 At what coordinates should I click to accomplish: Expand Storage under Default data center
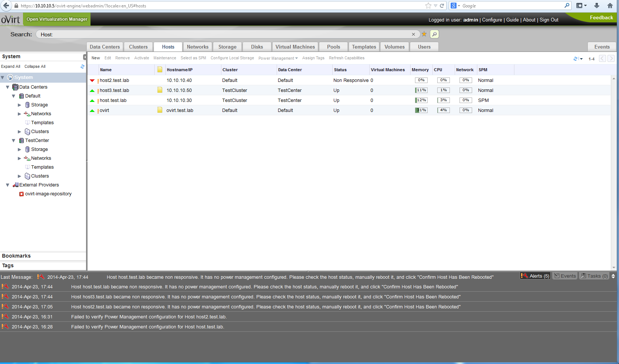tap(20, 105)
